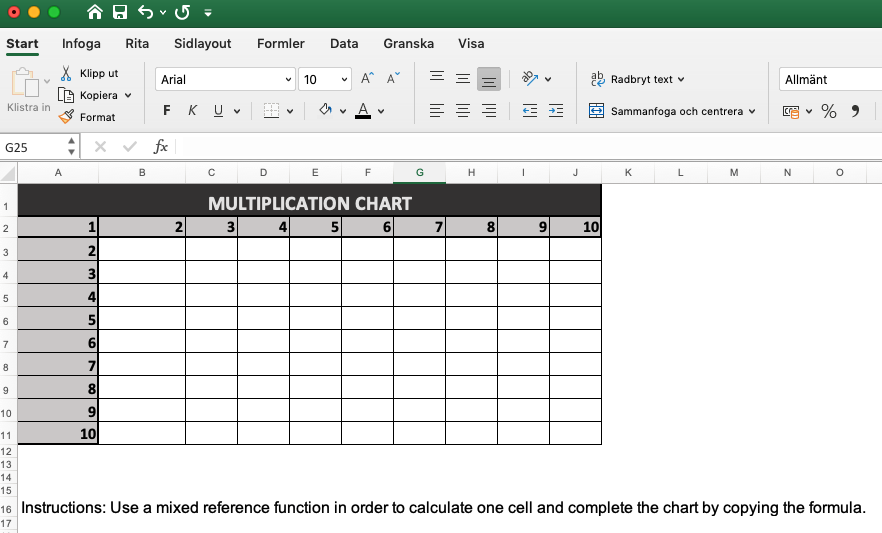
Task: Decrease indent
Action: 530,111
